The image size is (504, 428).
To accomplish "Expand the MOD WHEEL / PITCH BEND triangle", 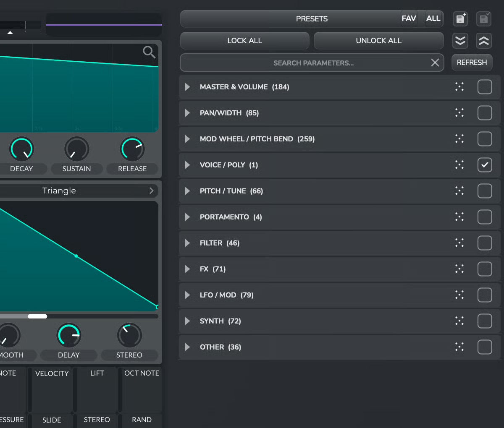I will pyautogui.click(x=187, y=139).
